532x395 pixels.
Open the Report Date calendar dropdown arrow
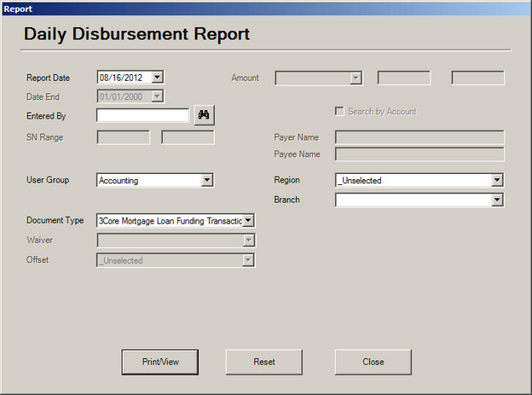point(157,78)
